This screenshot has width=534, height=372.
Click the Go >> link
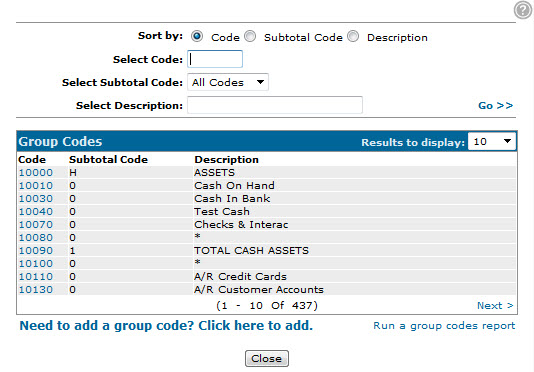(x=496, y=106)
